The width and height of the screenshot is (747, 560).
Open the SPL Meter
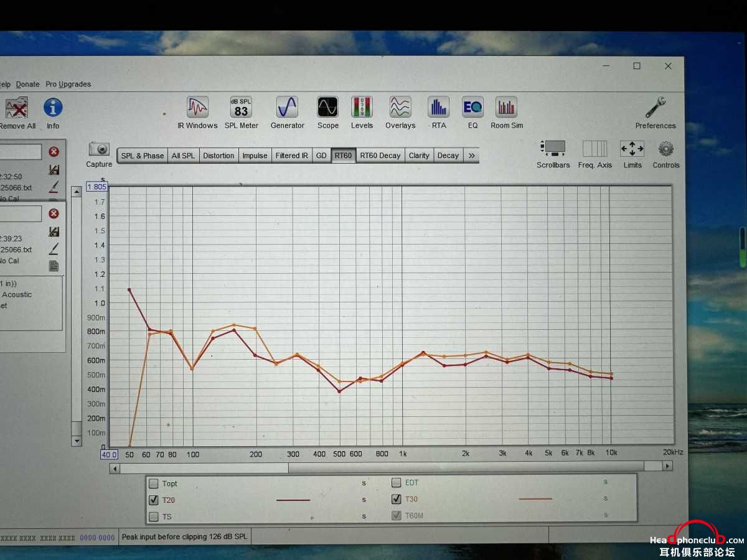pyautogui.click(x=241, y=113)
